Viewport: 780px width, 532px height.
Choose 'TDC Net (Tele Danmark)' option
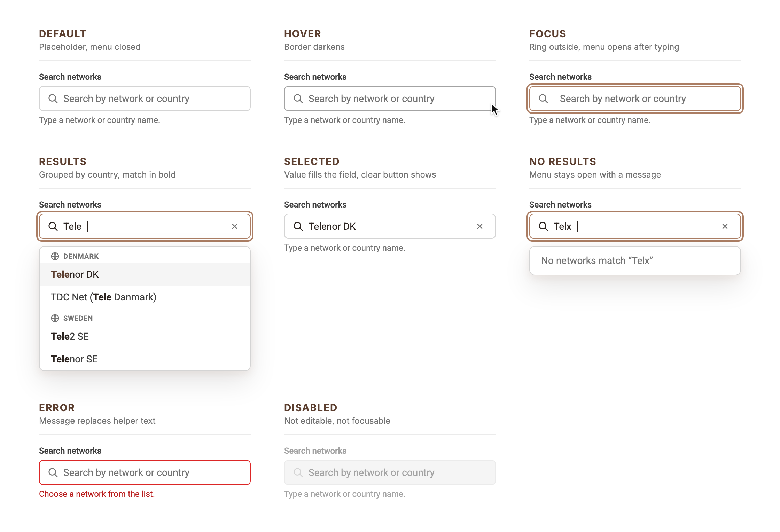tap(145, 297)
